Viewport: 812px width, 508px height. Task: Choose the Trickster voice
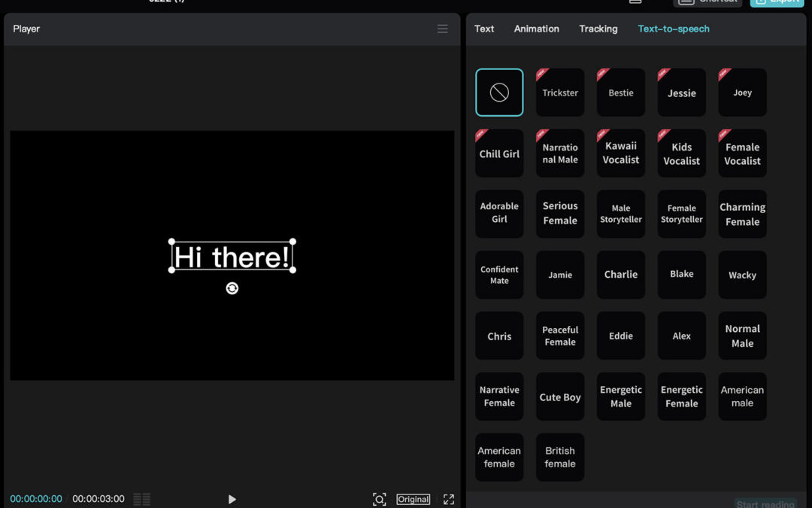(560, 93)
